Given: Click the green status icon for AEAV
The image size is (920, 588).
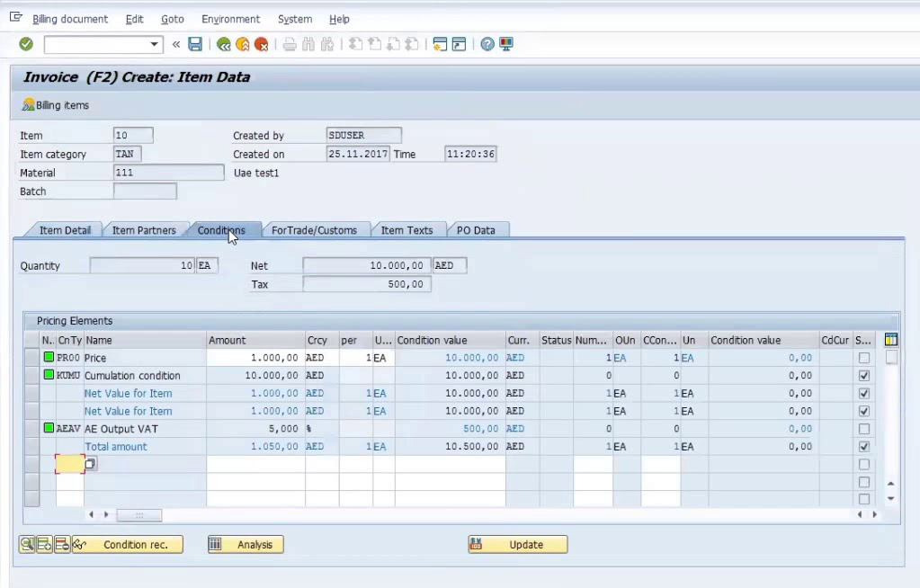Looking at the screenshot, I should tap(49, 428).
